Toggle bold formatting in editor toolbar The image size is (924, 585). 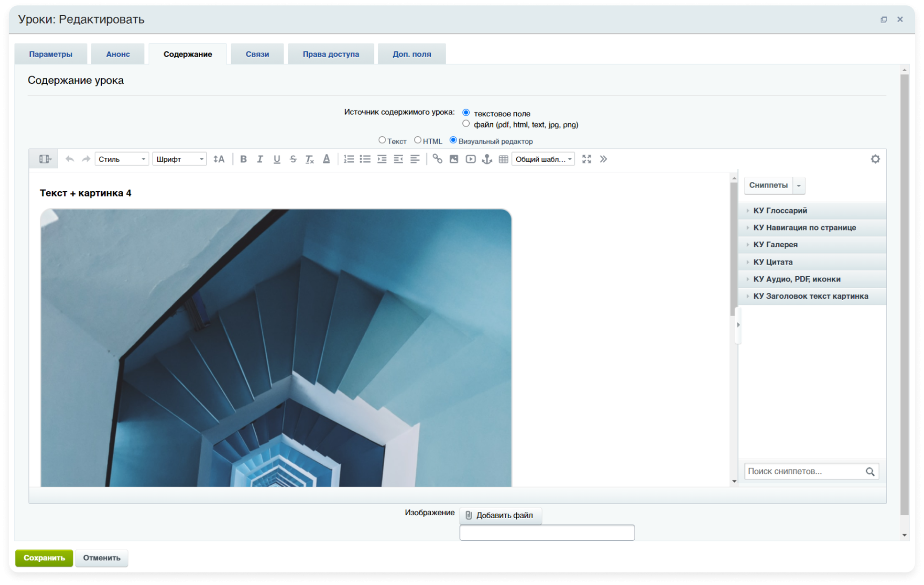pyautogui.click(x=244, y=159)
